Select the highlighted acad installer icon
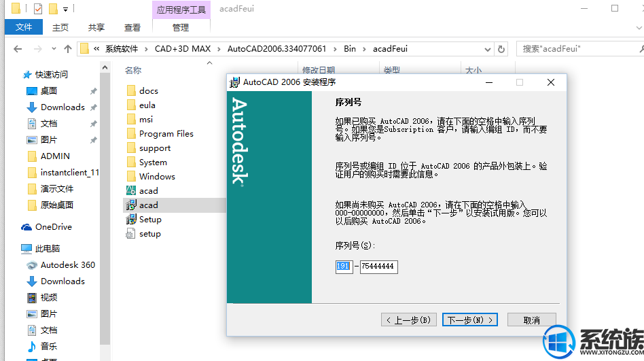644x361 pixels. pyautogui.click(x=131, y=205)
